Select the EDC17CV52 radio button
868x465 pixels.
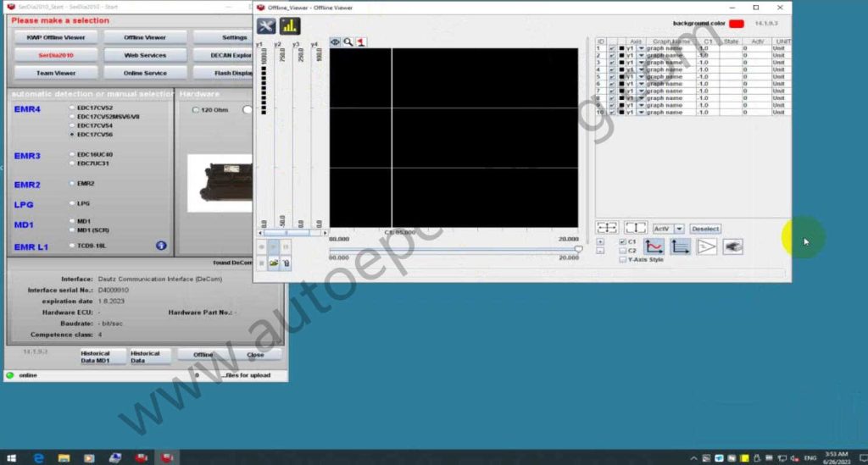71,108
